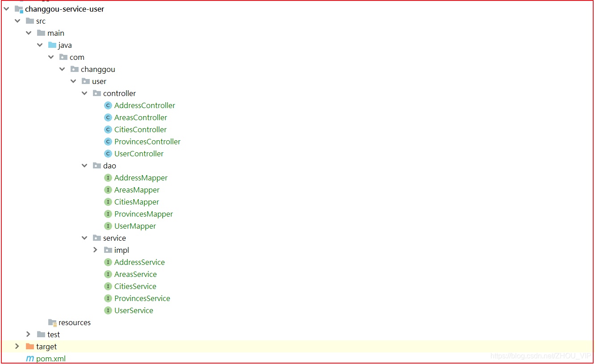Select AddressService interface name
This screenshot has height=364, width=595.
139,262
